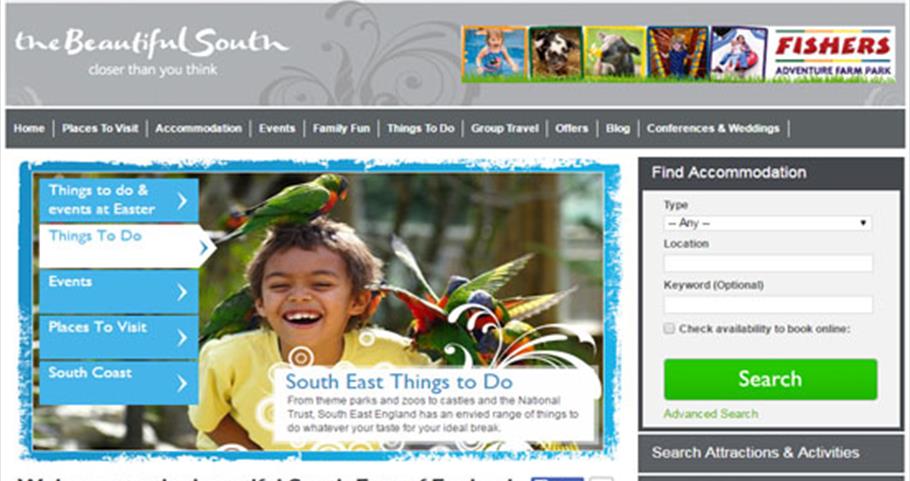910x481 pixels.
Task: Click the Keyword (Optional) text field
Action: (x=768, y=305)
